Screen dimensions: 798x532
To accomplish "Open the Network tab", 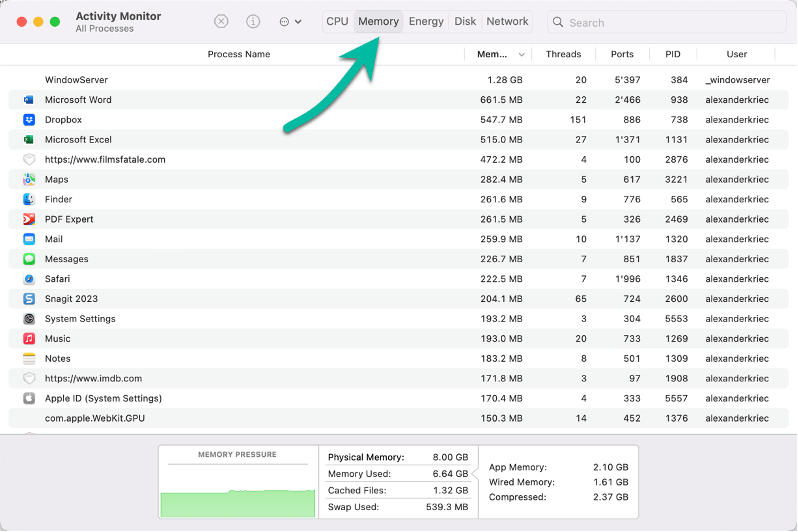I will tap(507, 21).
